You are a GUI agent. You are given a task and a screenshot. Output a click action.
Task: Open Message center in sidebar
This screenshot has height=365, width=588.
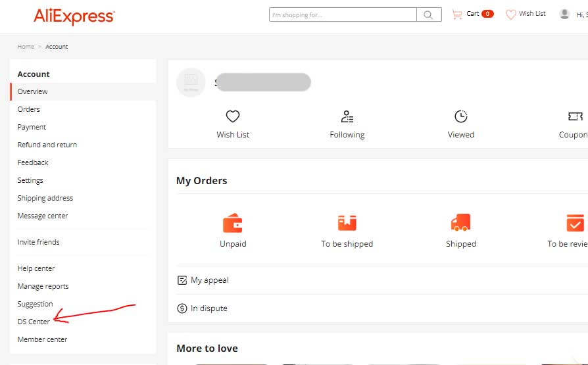[42, 216]
